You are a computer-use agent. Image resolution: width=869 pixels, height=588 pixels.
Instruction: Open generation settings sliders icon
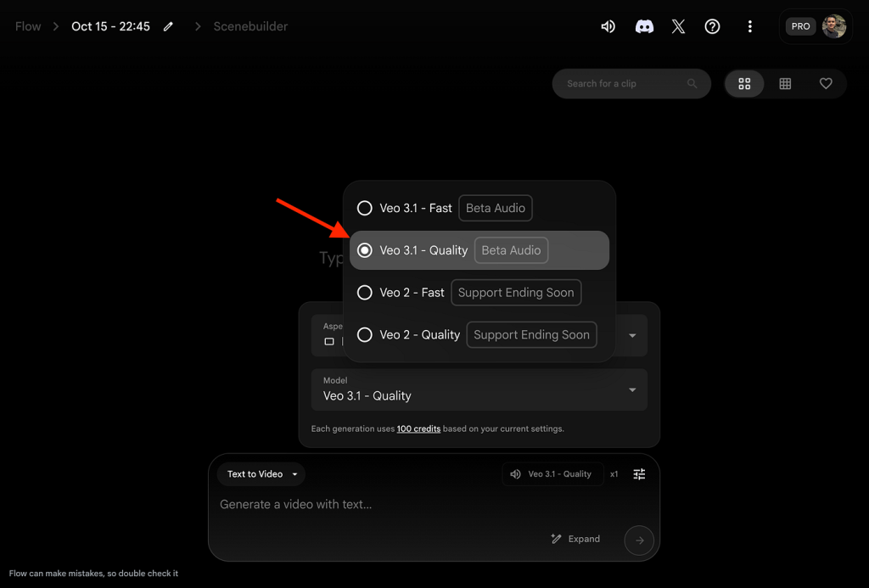(x=639, y=474)
